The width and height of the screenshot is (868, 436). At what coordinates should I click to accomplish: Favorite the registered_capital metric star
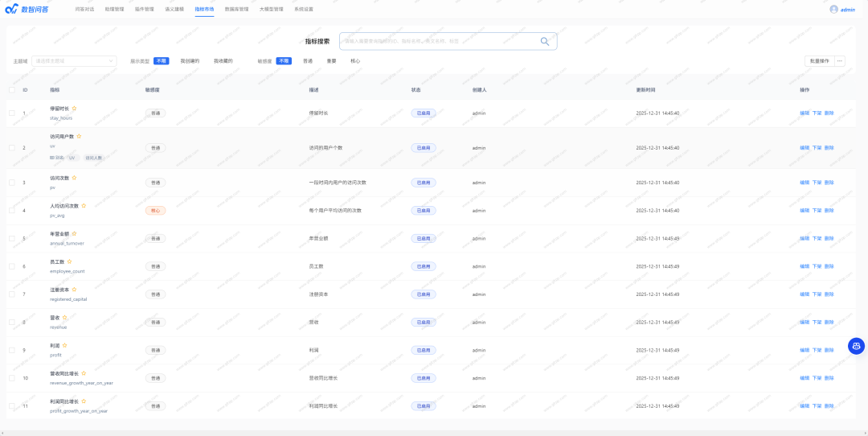coord(74,289)
